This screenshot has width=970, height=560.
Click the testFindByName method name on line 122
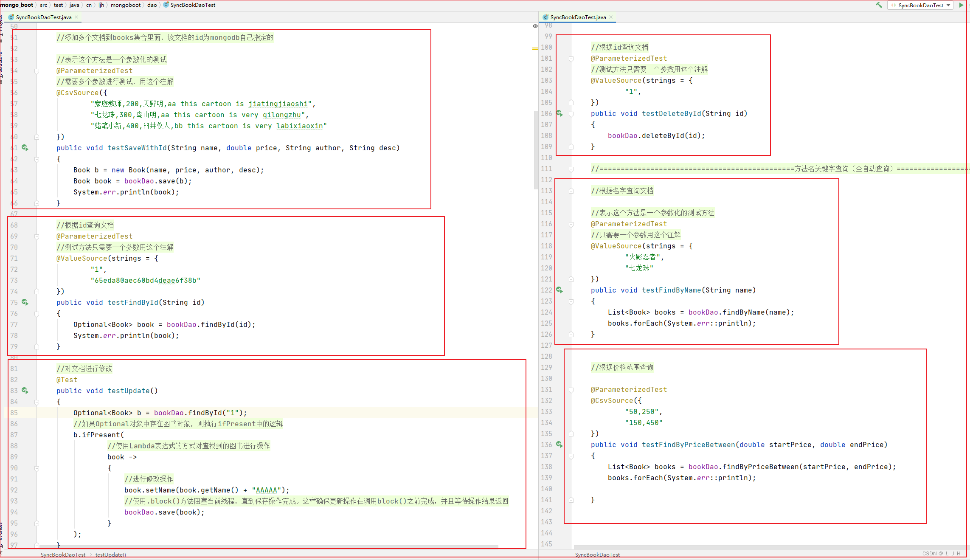pyautogui.click(x=672, y=290)
